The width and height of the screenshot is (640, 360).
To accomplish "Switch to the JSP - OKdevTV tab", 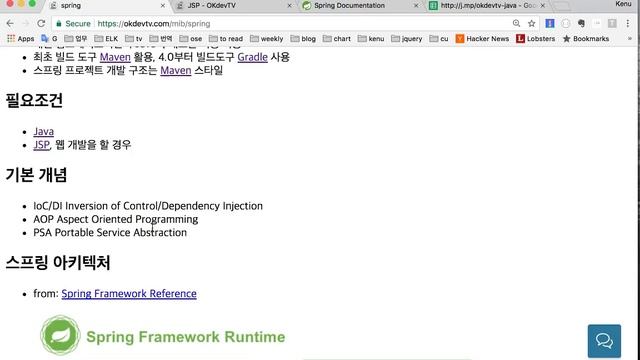I will click(x=233, y=6).
